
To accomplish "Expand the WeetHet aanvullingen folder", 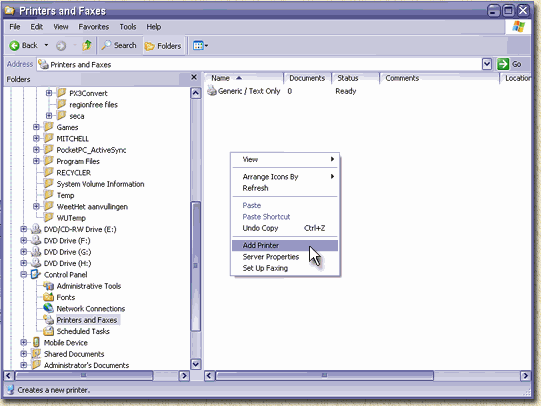I will click(x=36, y=206).
